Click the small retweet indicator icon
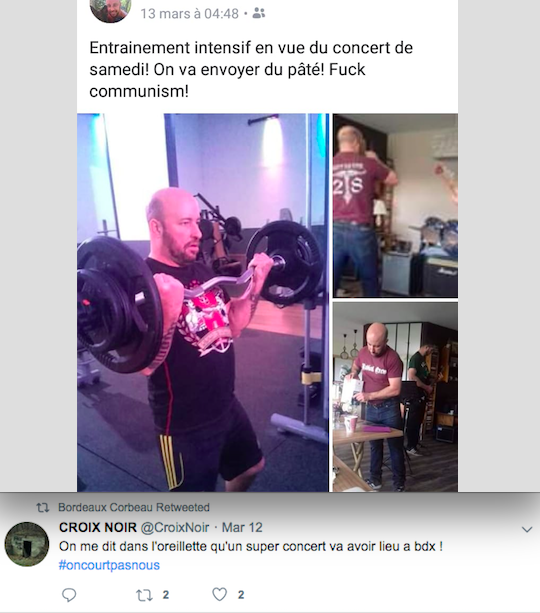Image resolution: width=540 pixels, height=613 pixels. [x=43, y=507]
